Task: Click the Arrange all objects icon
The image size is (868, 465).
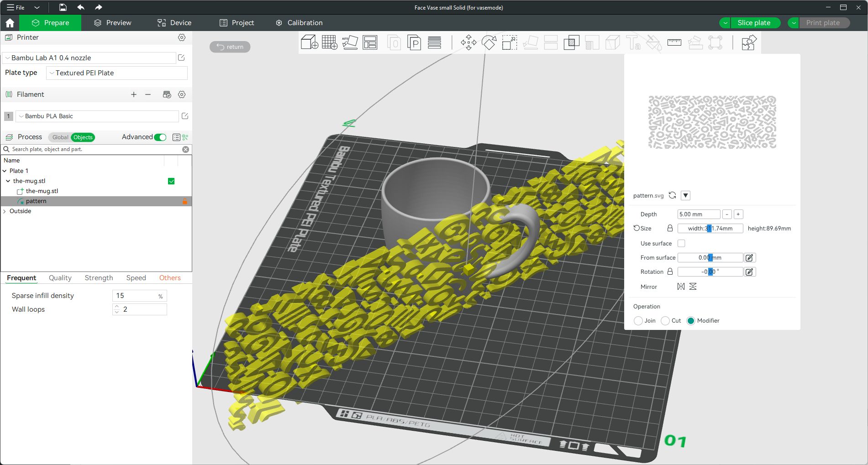Action: coord(370,43)
